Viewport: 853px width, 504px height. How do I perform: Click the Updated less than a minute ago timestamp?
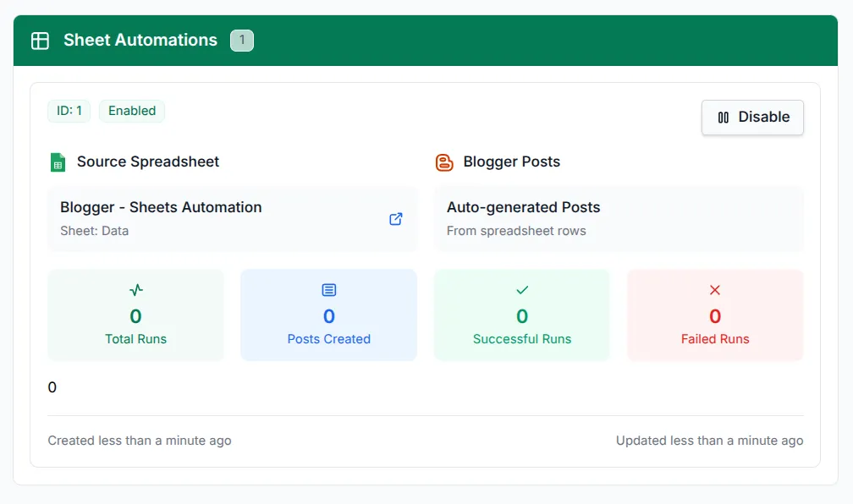(x=709, y=440)
